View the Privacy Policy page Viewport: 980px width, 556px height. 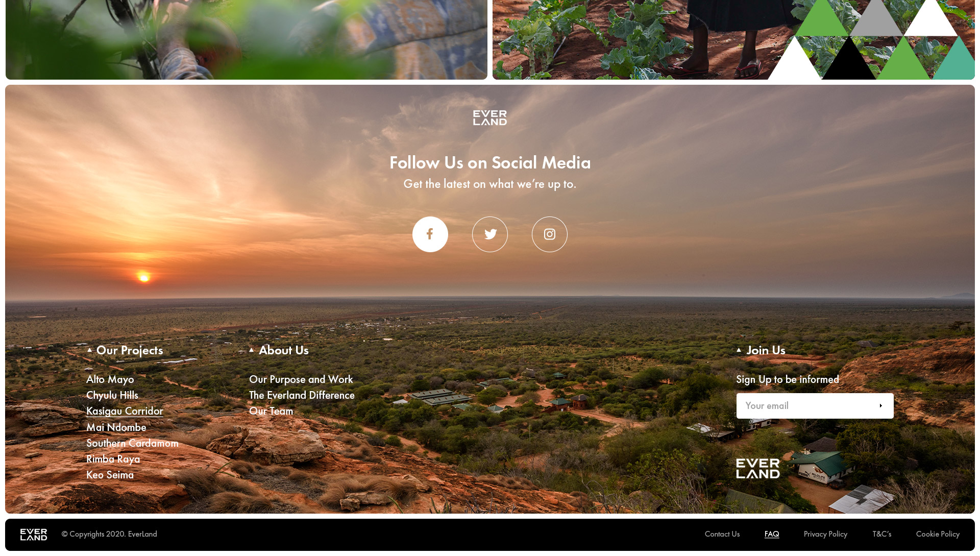[x=825, y=534]
